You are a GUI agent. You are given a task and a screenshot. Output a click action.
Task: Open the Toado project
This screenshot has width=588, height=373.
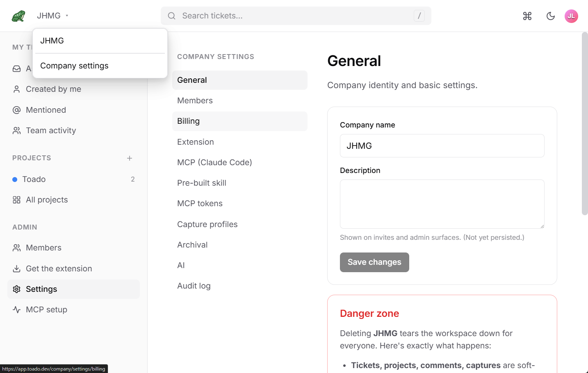(74, 179)
